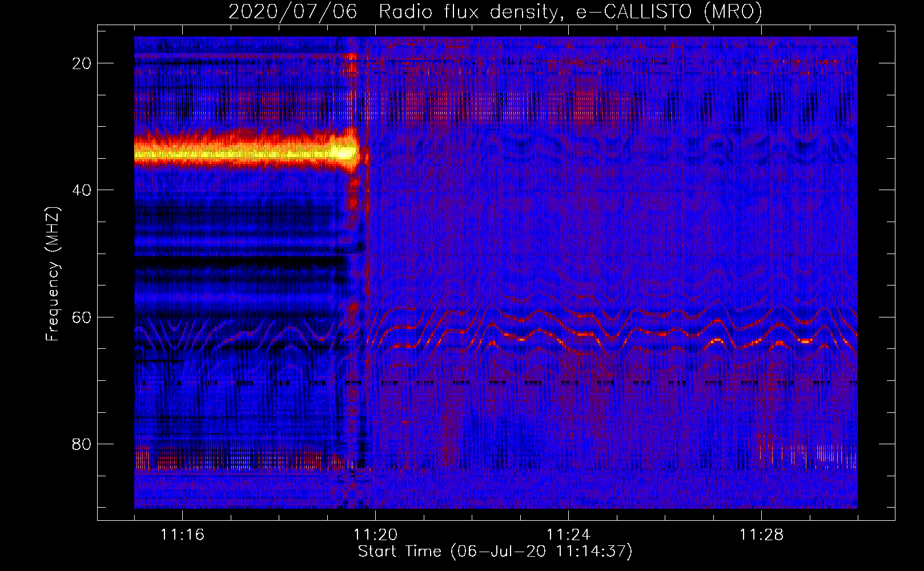This screenshot has width=924, height=571.
Task: Click the frequency tick label "40"
Action: point(82,190)
